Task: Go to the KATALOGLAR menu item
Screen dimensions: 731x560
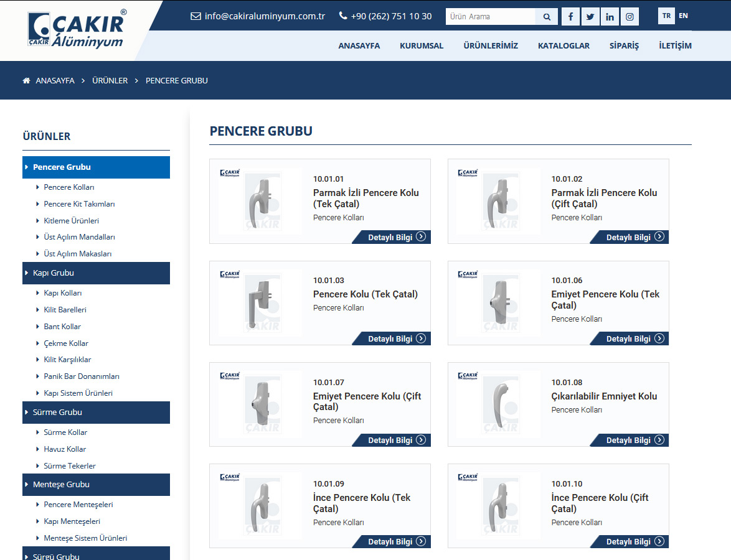Action: (x=564, y=45)
